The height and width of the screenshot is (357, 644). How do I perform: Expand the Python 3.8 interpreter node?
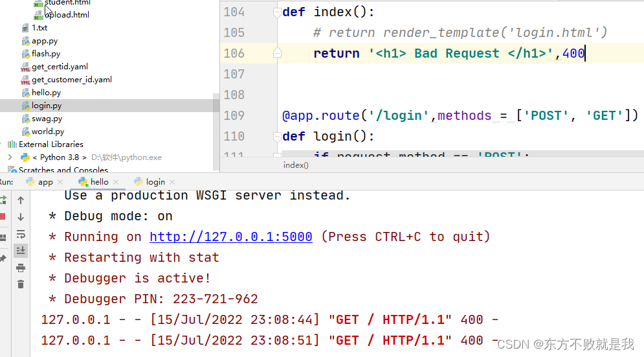[x=10, y=157]
